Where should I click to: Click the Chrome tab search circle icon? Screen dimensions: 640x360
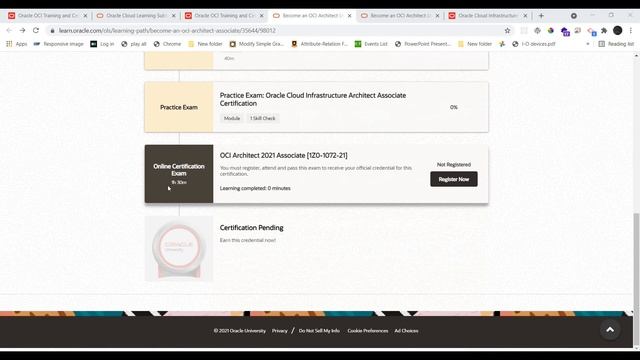(x=574, y=16)
